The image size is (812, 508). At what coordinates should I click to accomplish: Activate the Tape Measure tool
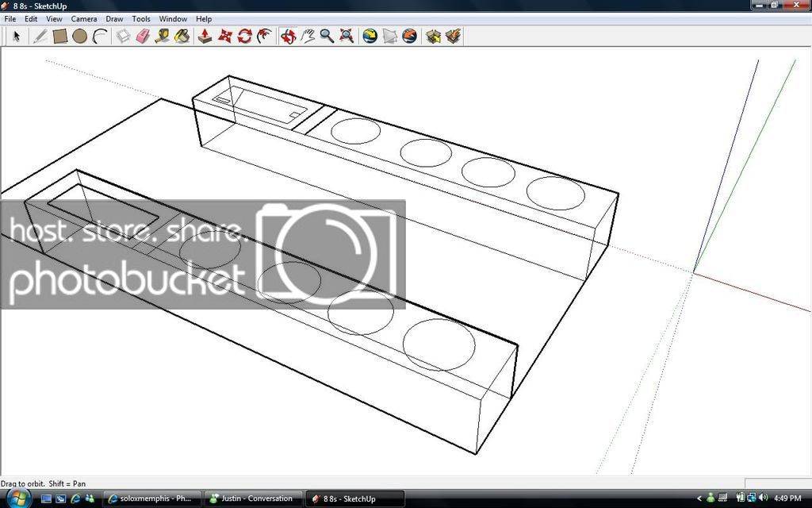(x=162, y=37)
